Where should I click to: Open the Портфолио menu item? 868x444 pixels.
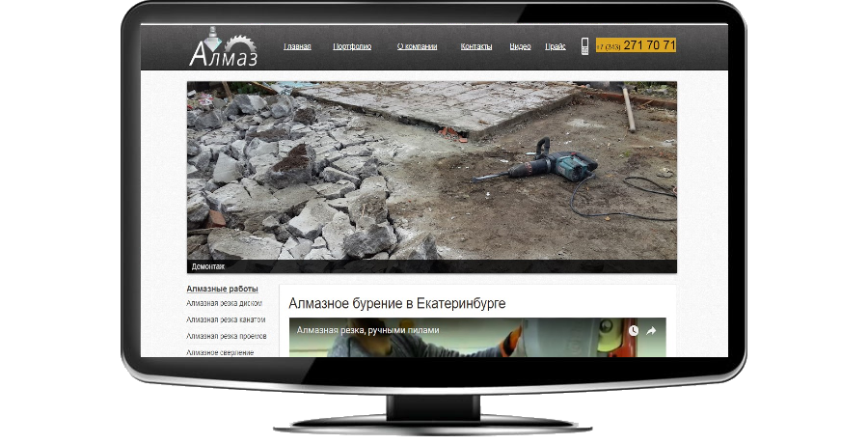pos(352,46)
